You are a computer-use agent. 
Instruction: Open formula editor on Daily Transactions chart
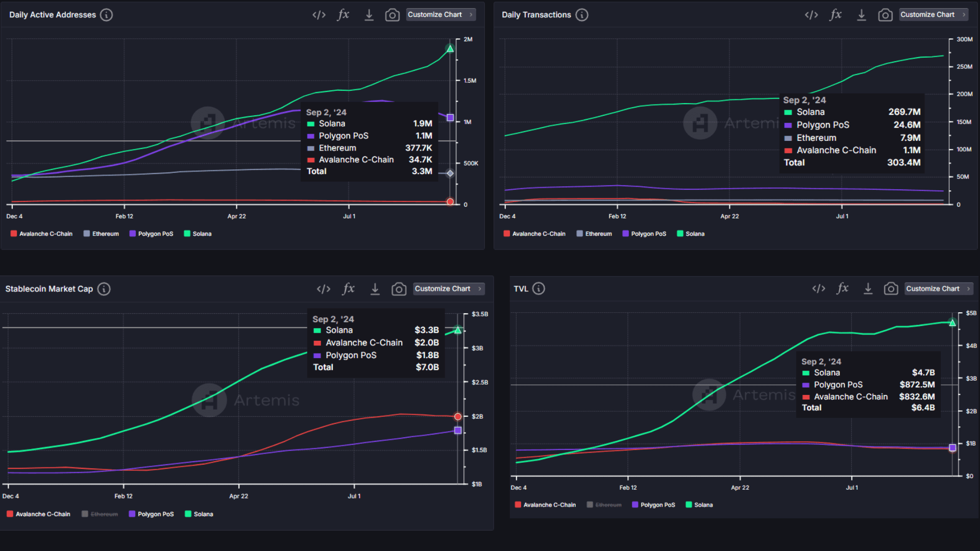(x=836, y=15)
